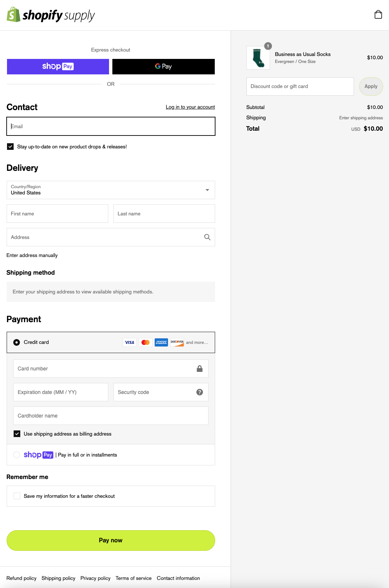Pay with Shop Pay express button
Image resolution: width=389 pixels, height=588 pixels.
58,67
